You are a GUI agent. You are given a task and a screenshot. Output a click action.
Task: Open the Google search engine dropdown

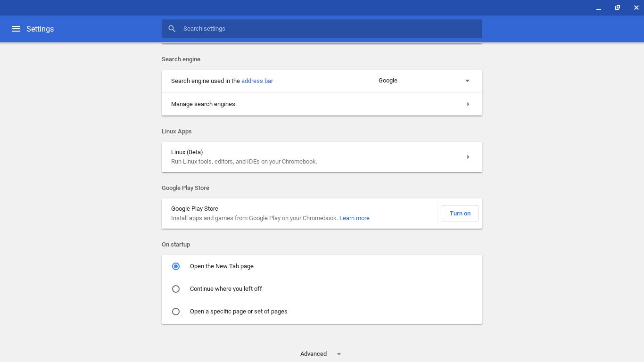pos(425,81)
